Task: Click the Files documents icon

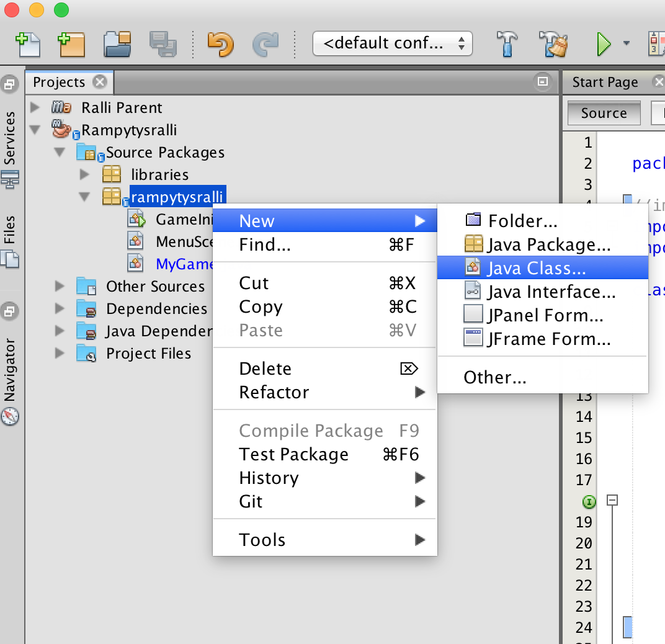Action: point(10,259)
